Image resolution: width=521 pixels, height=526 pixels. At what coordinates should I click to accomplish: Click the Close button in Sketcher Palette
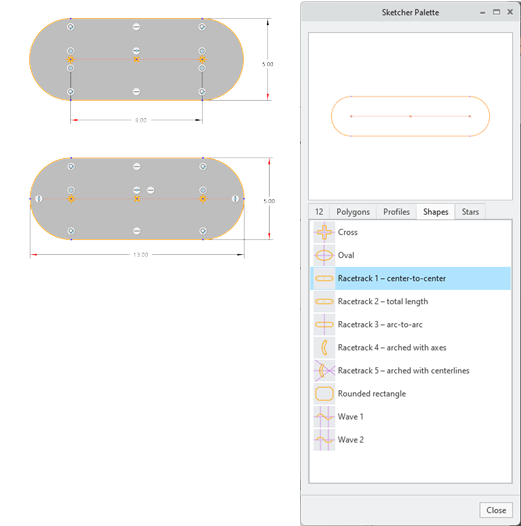coord(496,510)
